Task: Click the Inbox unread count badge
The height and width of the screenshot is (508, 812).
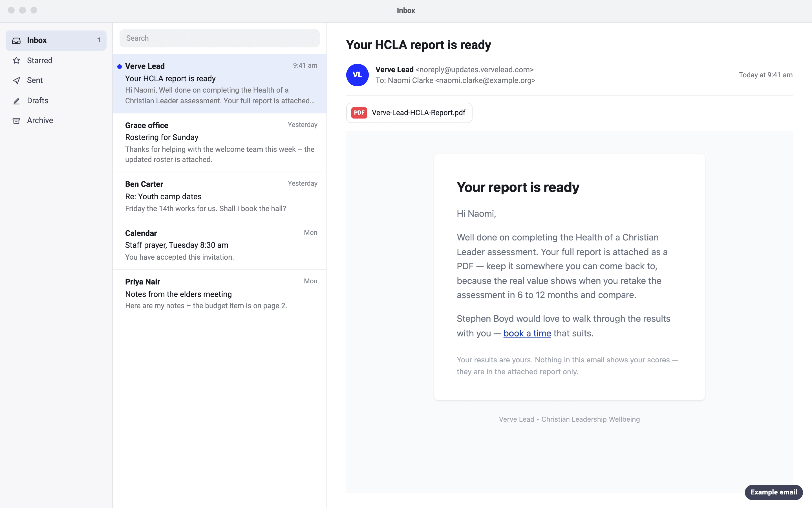Action: point(99,40)
